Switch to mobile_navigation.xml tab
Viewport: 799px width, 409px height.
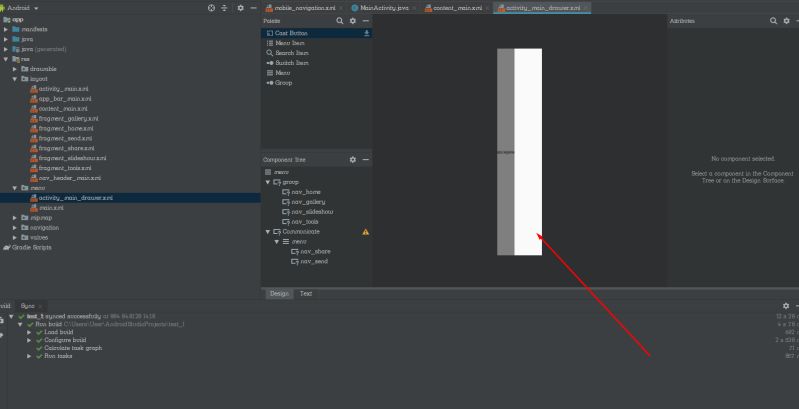tap(305, 8)
